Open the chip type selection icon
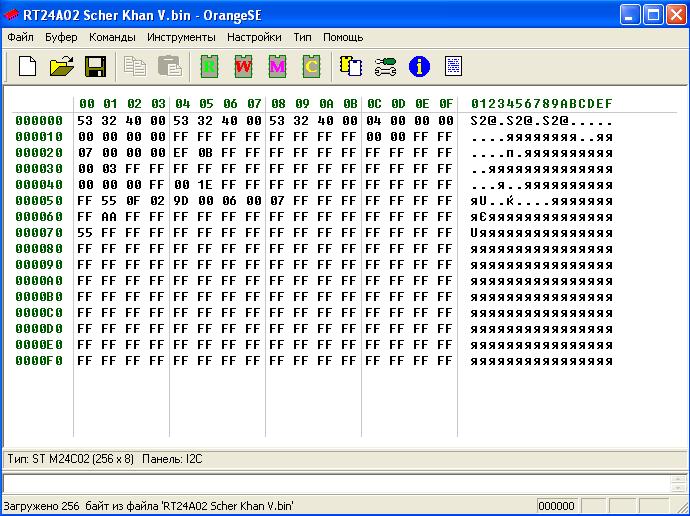The image size is (690, 516). click(x=351, y=66)
